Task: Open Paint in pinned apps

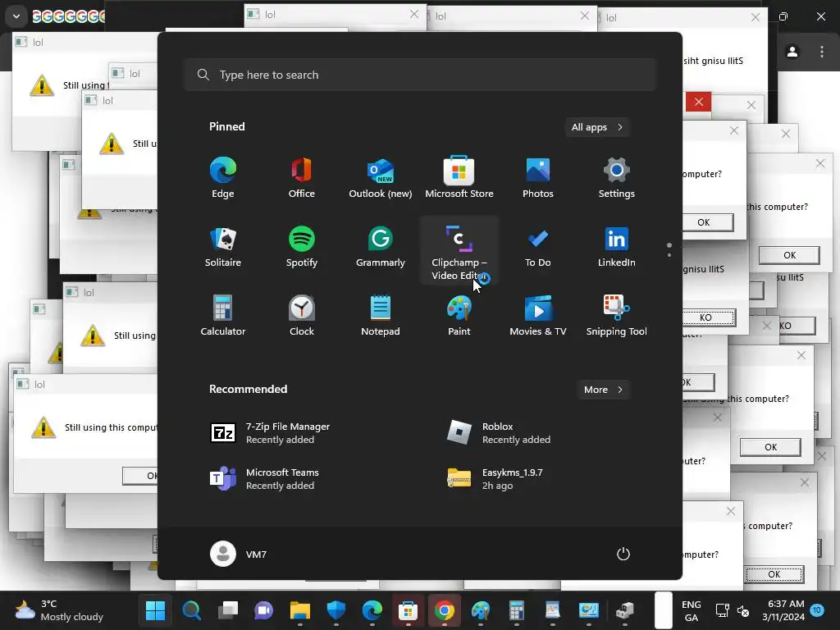Action: (459, 316)
